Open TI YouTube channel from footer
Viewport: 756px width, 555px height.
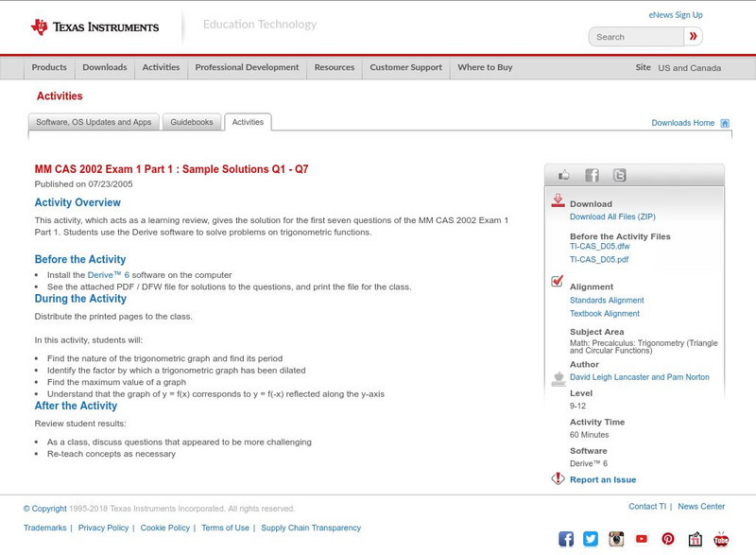pyautogui.click(x=642, y=539)
